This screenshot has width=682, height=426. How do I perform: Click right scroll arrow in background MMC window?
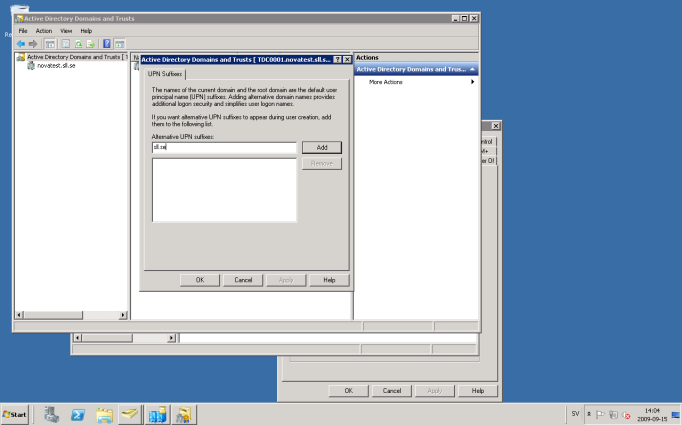pos(171,338)
